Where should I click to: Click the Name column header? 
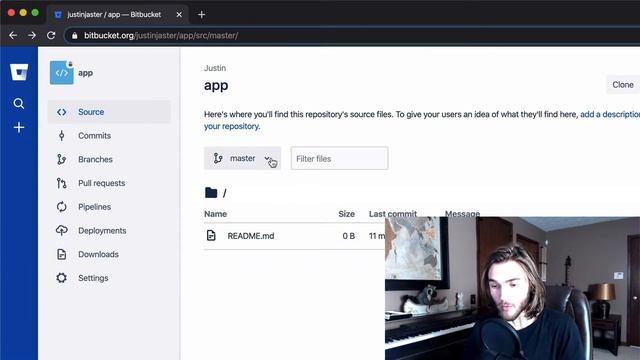(216, 214)
